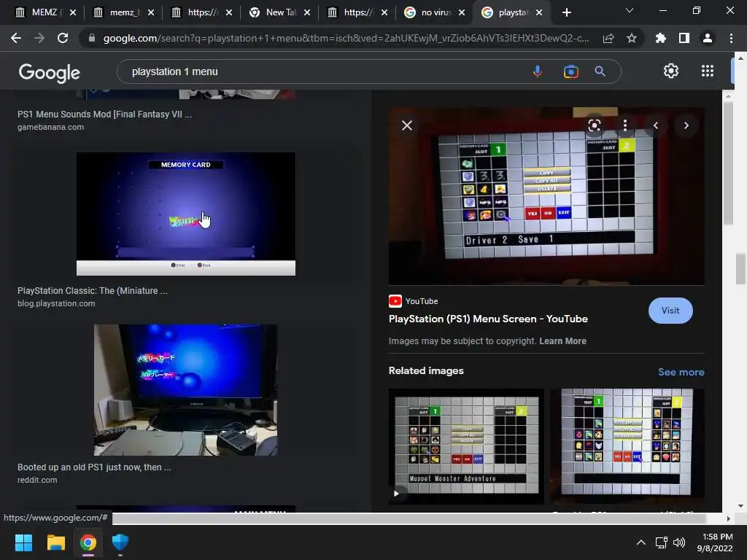Open the Windows Start menu
The height and width of the screenshot is (560, 747).
tap(23, 542)
